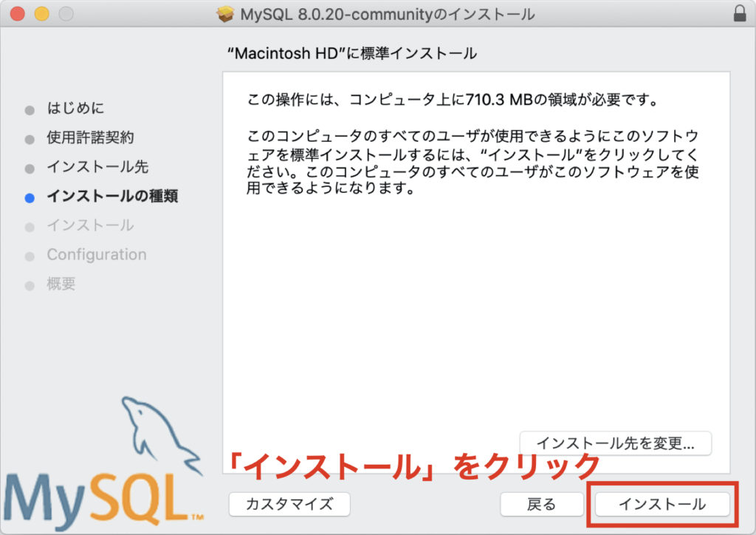Click the 710.3 MB disk space sentence
The width and height of the screenshot is (756, 535).
coord(453,100)
